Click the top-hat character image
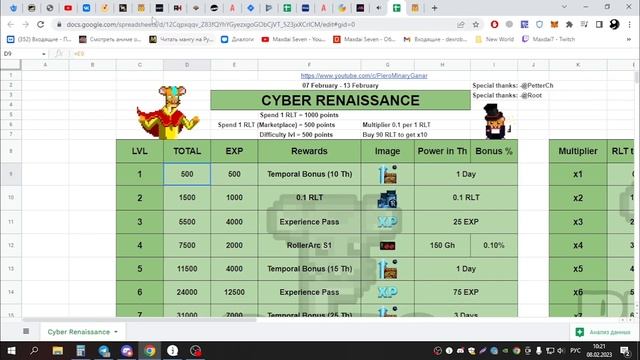The width and height of the screenshot is (640, 360). pyautogui.click(x=496, y=122)
